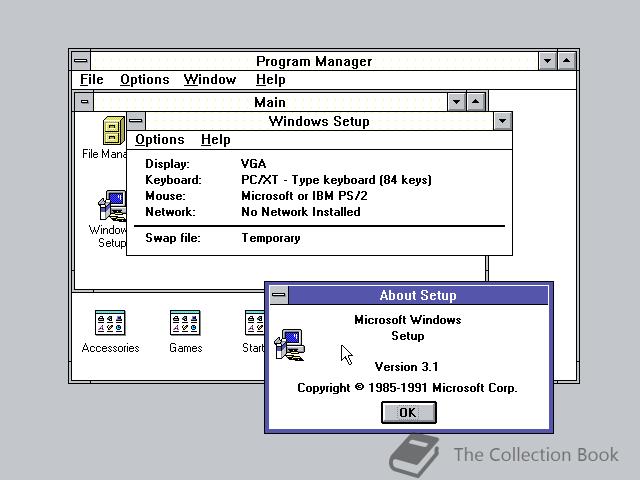Click 'No Network Installed' text
This screenshot has width=640, height=480.
[301, 212]
